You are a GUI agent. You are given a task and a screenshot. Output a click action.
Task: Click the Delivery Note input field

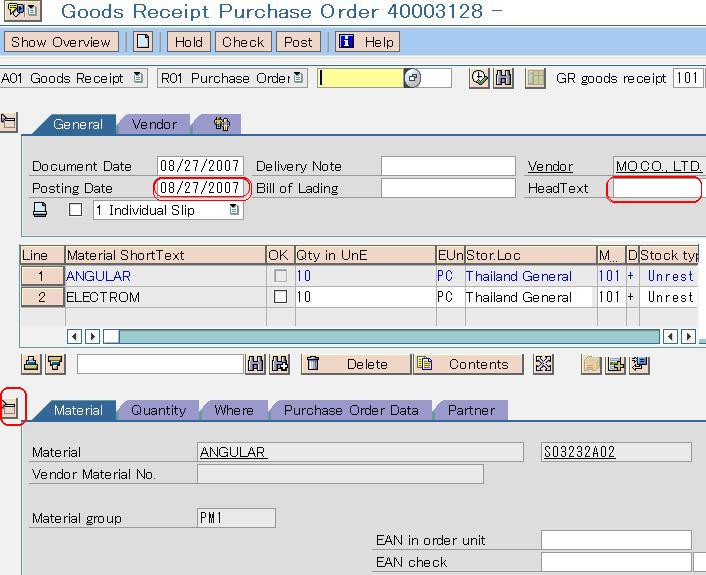(448, 166)
